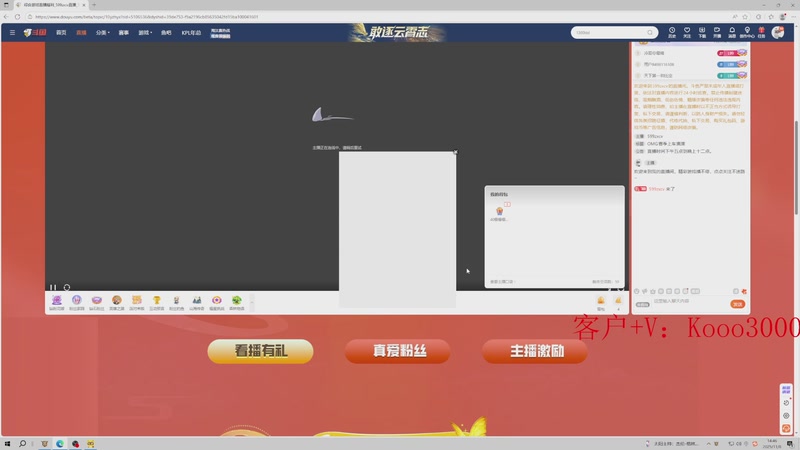Viewport: 800px width, 450px height.
Task: Click the browser address bar
Action: [x=378, y=17]
